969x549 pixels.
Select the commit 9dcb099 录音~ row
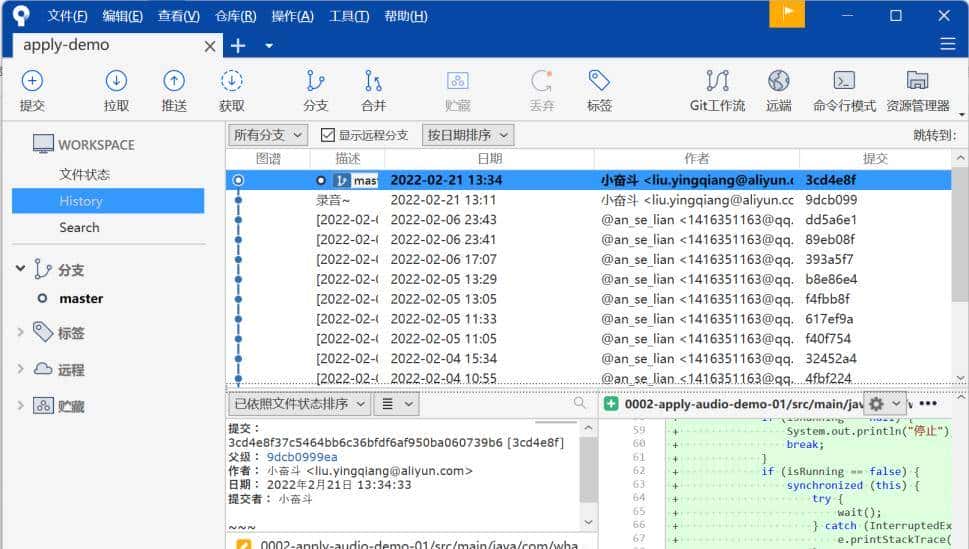pyautogui.click(x=588, y=200)
